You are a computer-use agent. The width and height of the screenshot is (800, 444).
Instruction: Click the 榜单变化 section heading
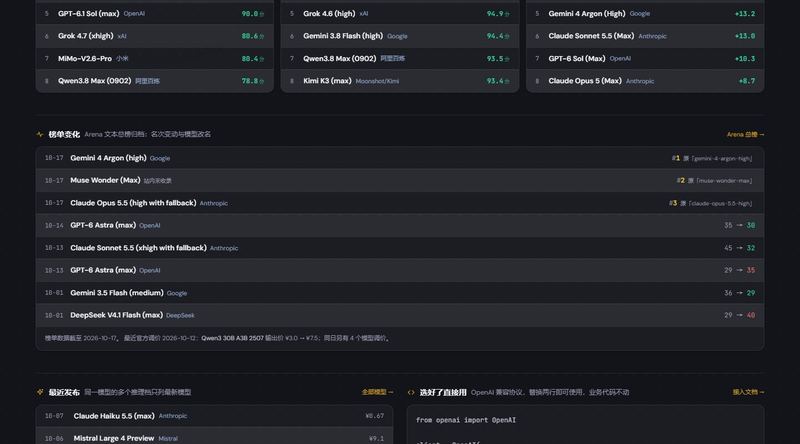tap(64, 134)
